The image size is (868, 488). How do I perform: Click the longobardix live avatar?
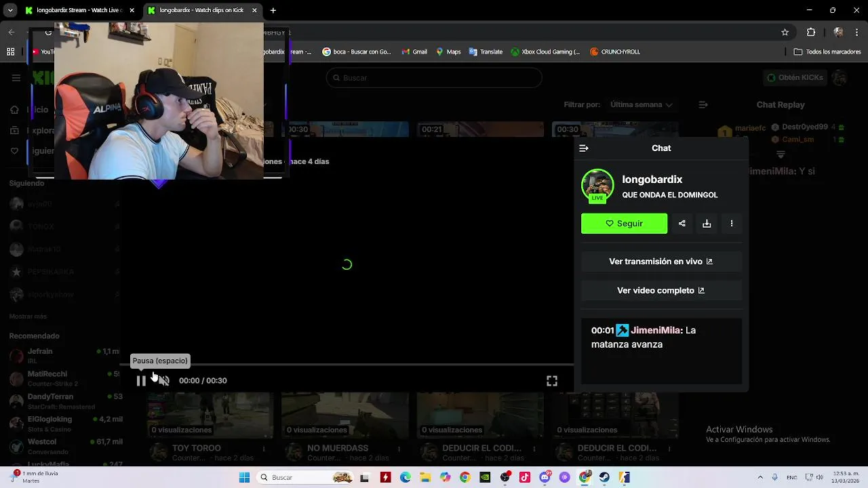pyautogui.click(x=597, y=185)
